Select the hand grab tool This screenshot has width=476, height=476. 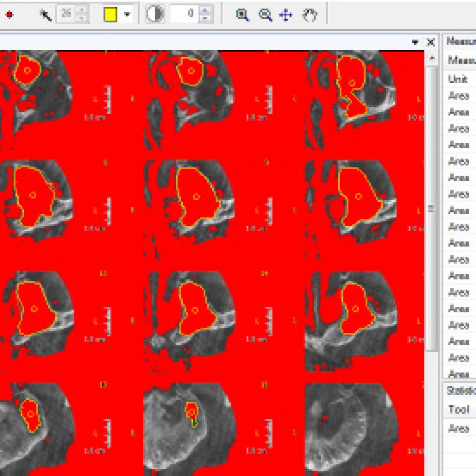pyautogui.click(x=310, y=15)
